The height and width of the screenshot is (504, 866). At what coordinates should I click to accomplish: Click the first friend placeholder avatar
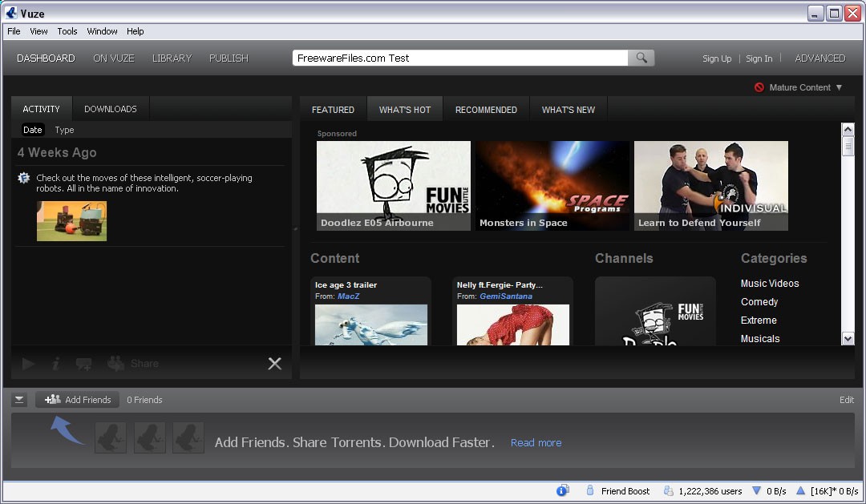[111, 437]
